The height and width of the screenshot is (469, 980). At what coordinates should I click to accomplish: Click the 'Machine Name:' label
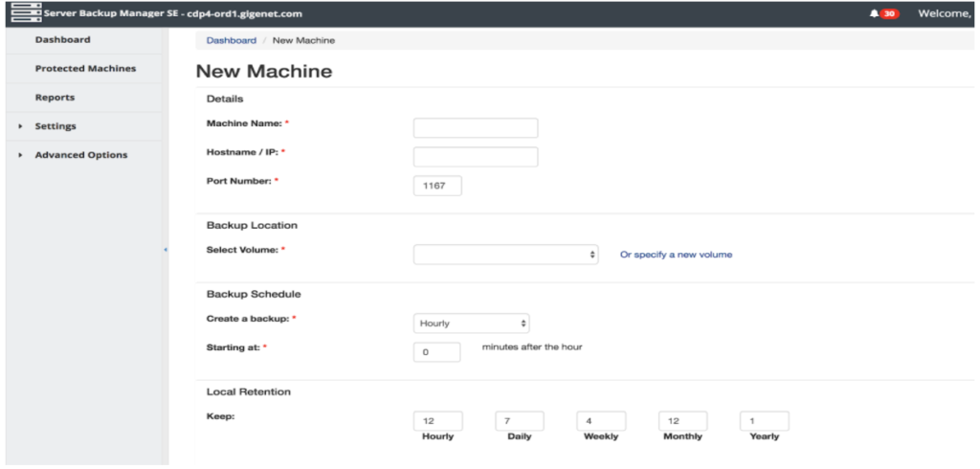click(244, 123)
